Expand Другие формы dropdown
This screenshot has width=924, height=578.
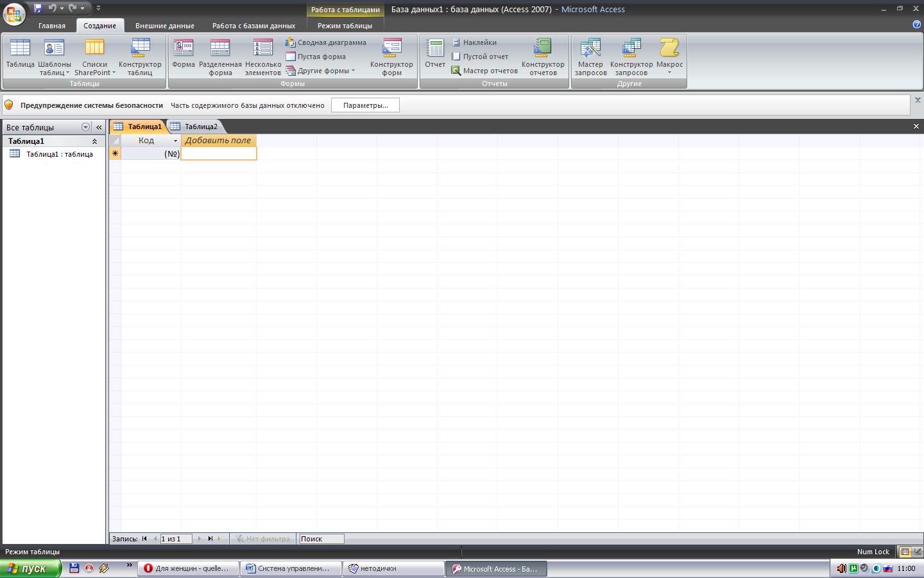pos(320,71)
